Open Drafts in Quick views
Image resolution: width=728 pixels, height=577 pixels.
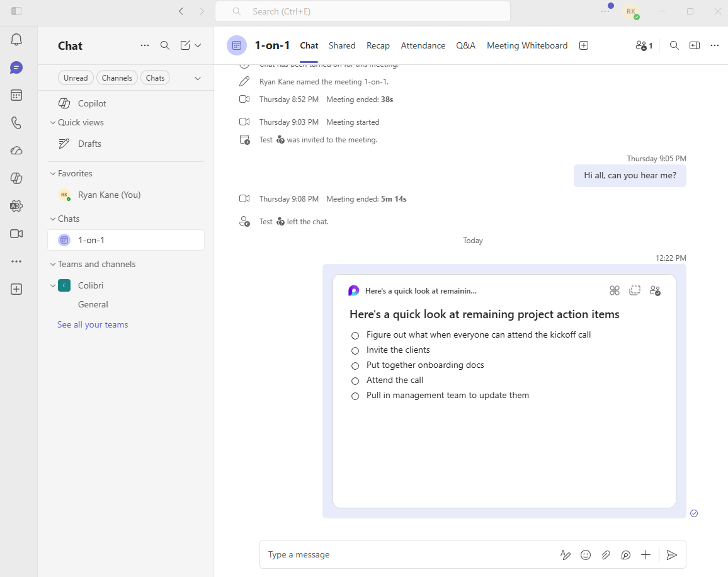(126, 144)
